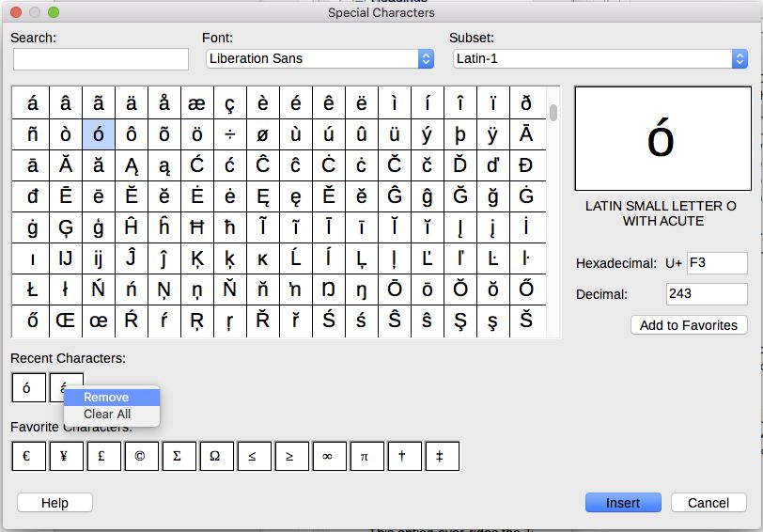Select the Euro sign favorite character
The width and height of the screenshot is (763, 532).
click(x=28, y=457)
